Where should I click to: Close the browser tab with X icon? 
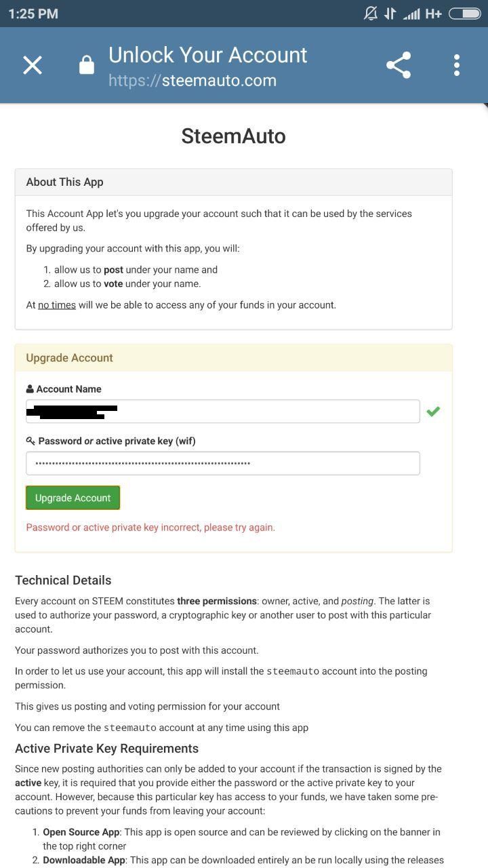click(x=33, y=65)
